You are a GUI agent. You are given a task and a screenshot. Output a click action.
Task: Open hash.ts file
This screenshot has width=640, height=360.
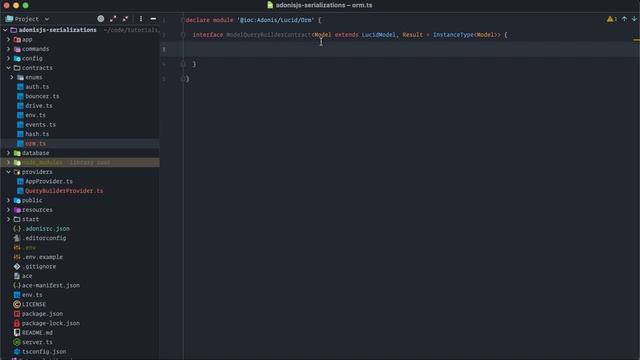(x=37, y=134)
